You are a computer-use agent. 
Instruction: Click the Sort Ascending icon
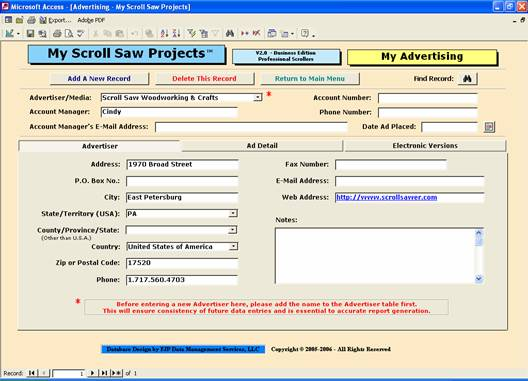164,33
